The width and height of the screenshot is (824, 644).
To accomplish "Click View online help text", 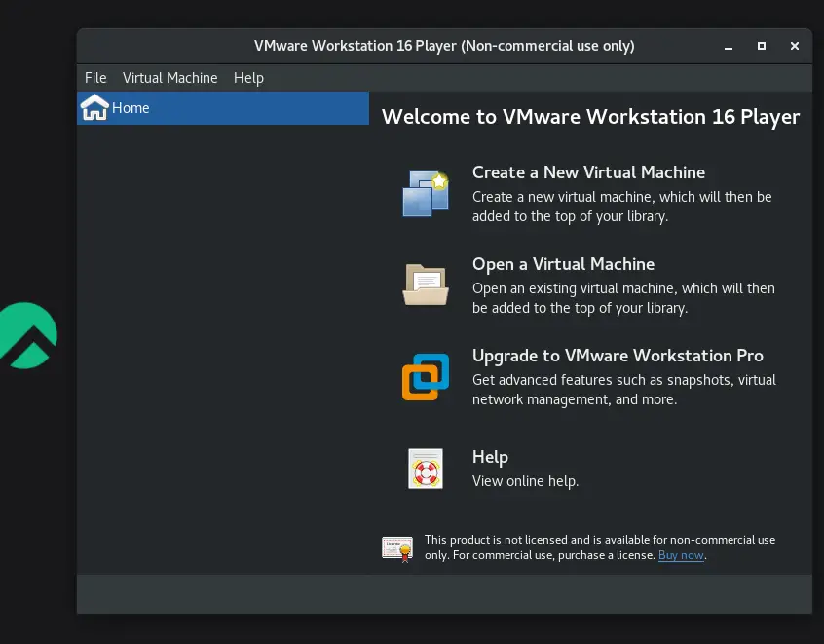I will tap(525, 481).
